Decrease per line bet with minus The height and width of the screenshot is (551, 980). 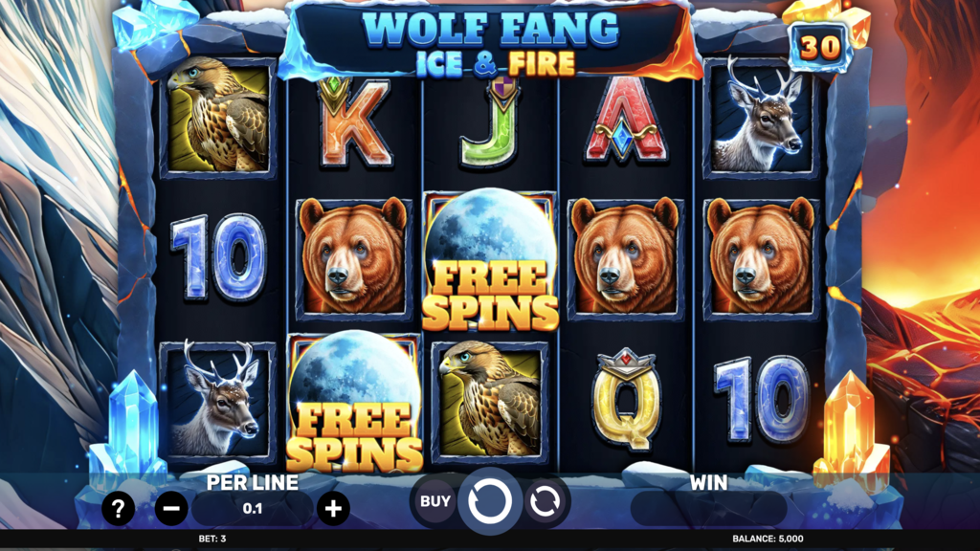point(171,509)
